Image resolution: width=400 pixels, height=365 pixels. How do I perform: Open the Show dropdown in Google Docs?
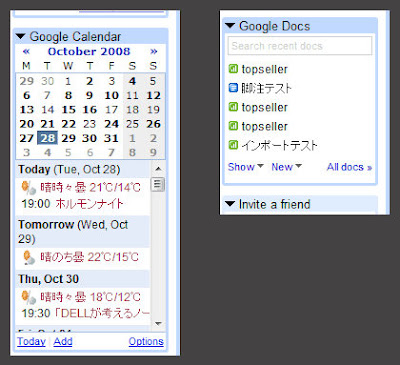[x=246, y=167]
